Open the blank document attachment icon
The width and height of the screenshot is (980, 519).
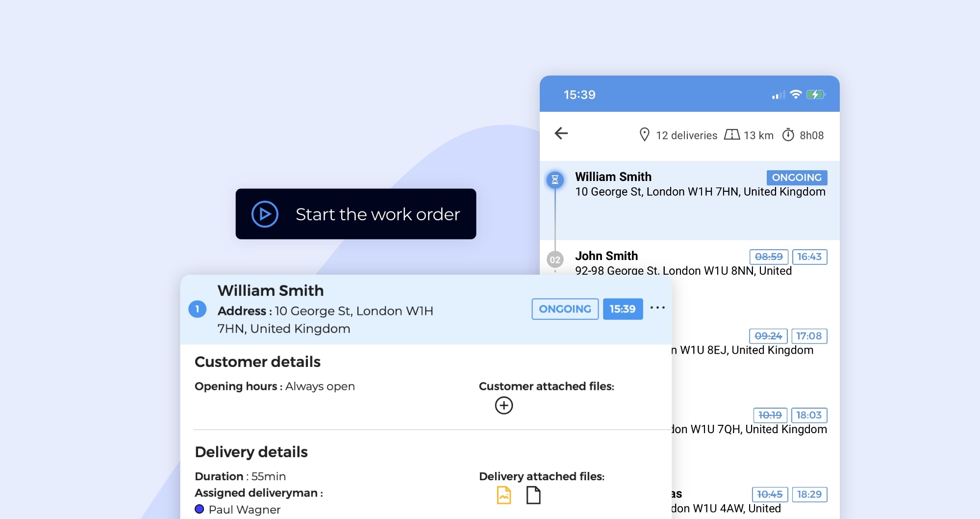pos(533,495)
